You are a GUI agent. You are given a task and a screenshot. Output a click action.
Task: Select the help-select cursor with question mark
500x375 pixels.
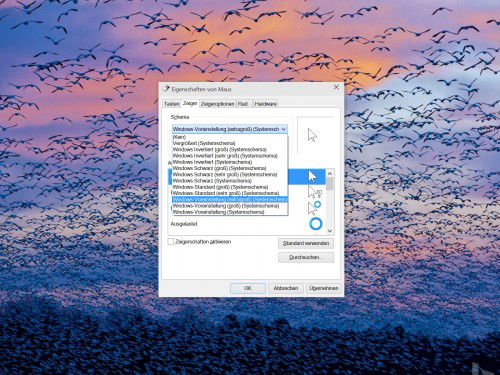pos(314,192)
